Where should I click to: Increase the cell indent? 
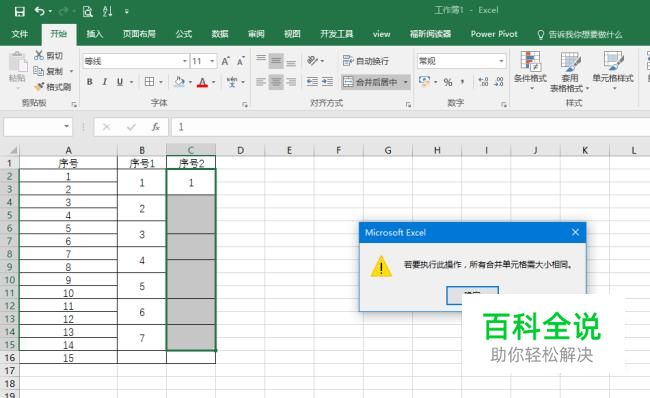[327, 82]
